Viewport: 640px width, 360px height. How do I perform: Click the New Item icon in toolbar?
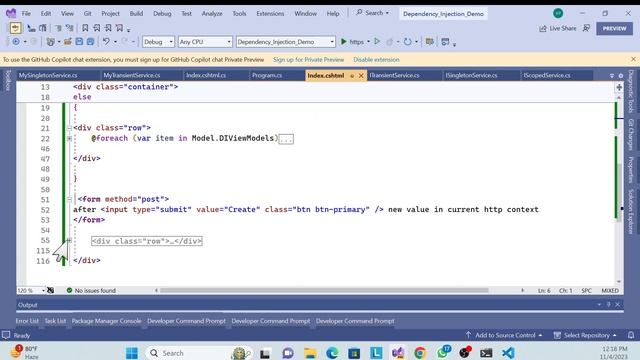51,42
